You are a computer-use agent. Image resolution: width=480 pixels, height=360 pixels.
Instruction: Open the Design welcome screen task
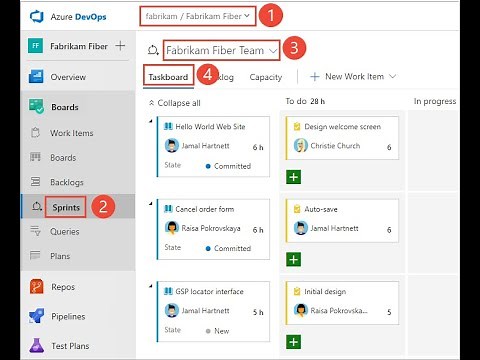[342, 127]
